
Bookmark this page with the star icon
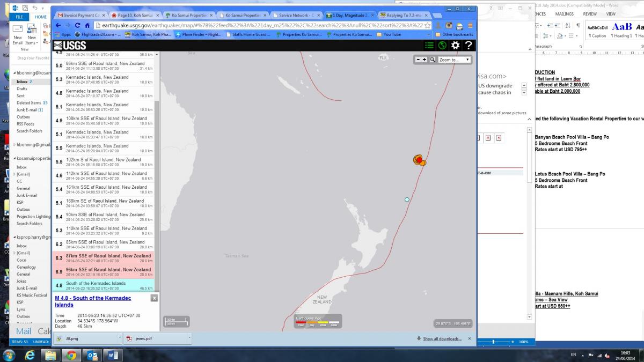click(428, 25)
